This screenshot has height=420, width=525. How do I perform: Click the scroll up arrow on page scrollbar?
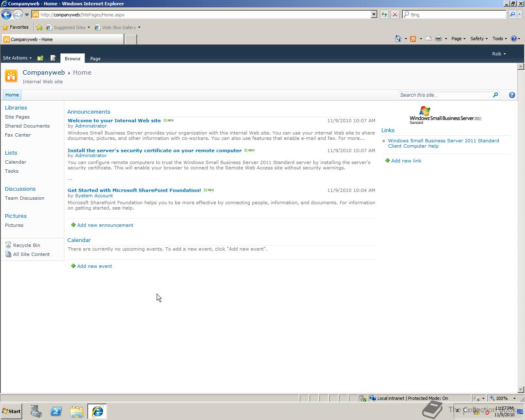click(521, 66)
